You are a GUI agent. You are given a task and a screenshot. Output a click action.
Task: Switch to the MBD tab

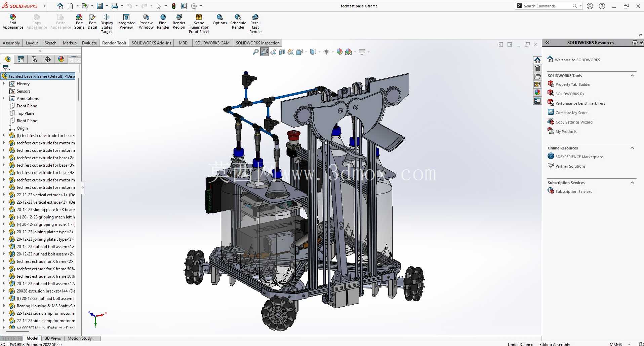183,43
